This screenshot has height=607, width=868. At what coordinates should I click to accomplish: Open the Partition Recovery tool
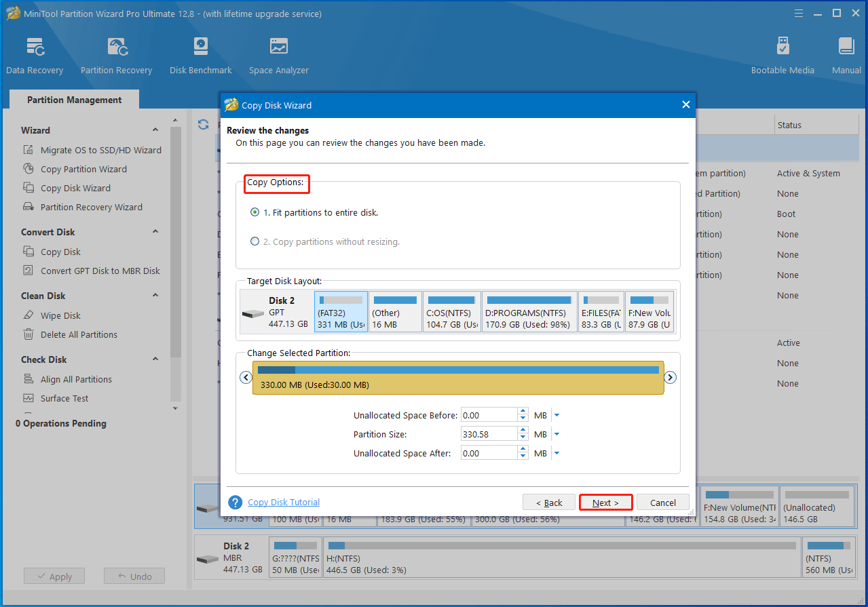click(116, 56)
